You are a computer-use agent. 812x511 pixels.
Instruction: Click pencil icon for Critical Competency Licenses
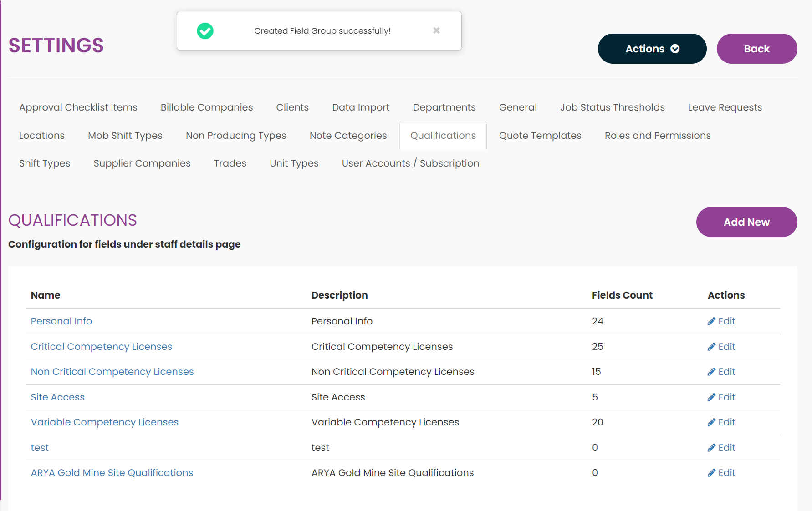(711, 347)
